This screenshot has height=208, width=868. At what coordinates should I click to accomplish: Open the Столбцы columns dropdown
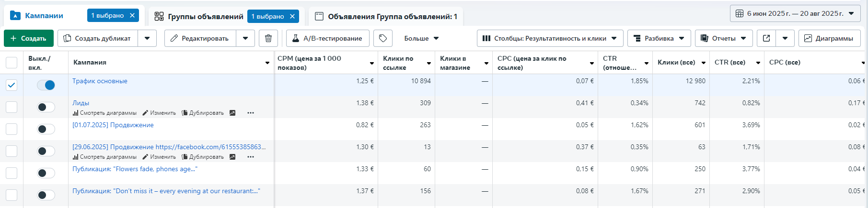(x=550, y=38)
